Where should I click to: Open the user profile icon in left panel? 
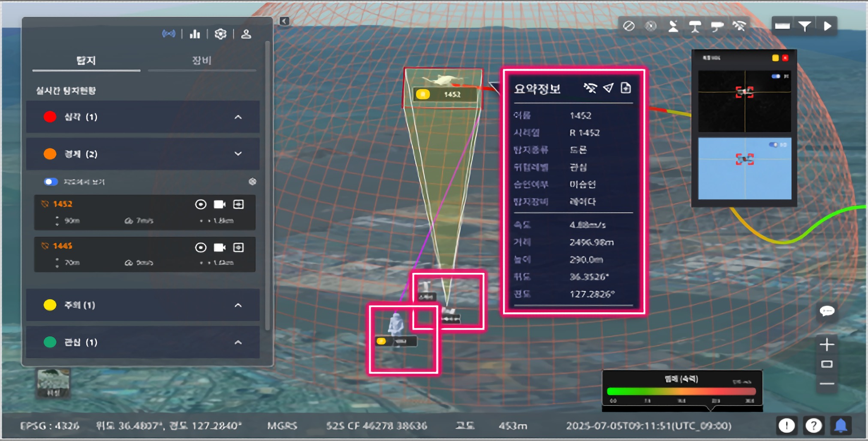point(246,34)
